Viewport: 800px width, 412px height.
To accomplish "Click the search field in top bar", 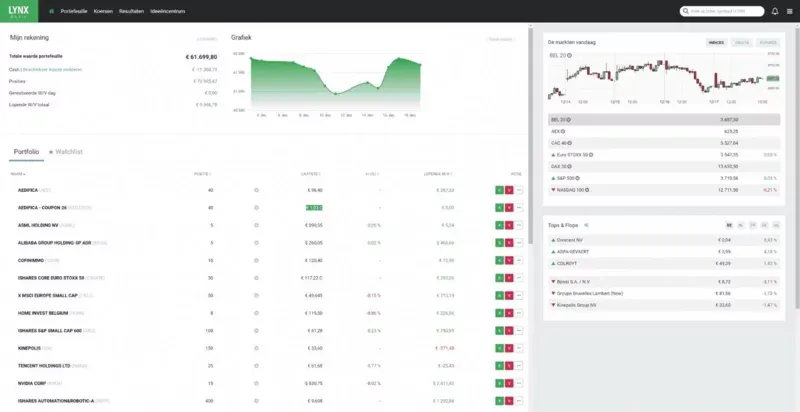I will tap(722, 11).
